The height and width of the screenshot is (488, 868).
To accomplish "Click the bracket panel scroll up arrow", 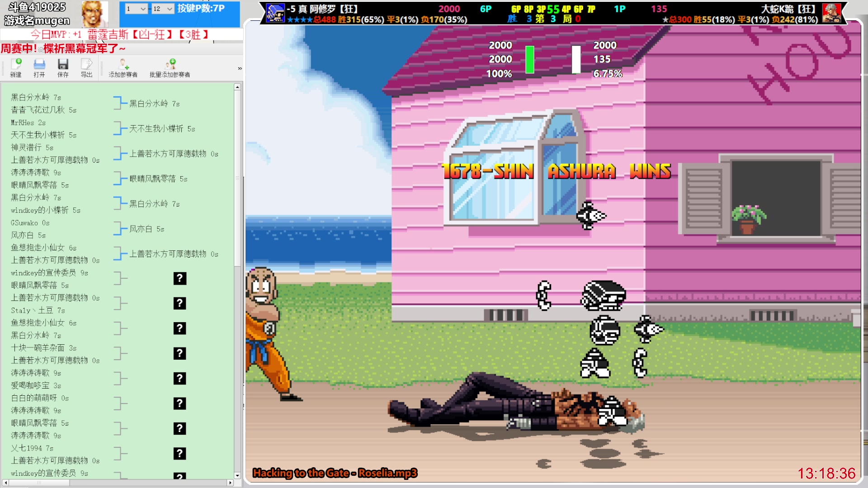I will tap(237, 87).
